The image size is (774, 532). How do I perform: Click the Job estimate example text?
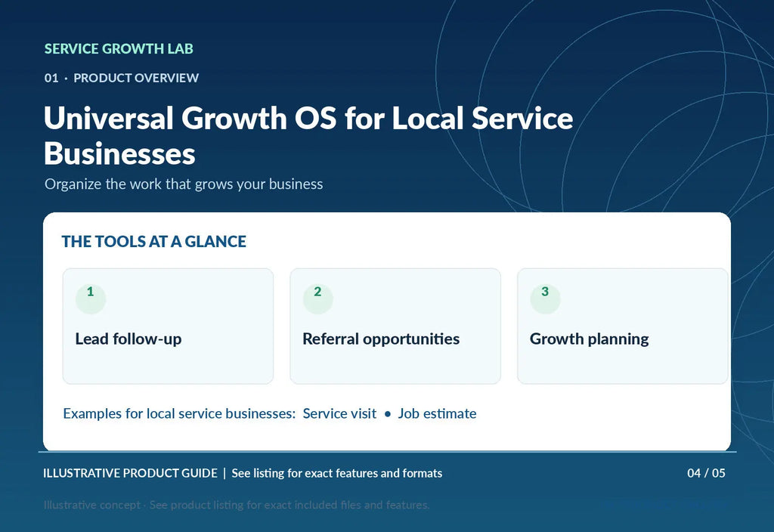438,413
